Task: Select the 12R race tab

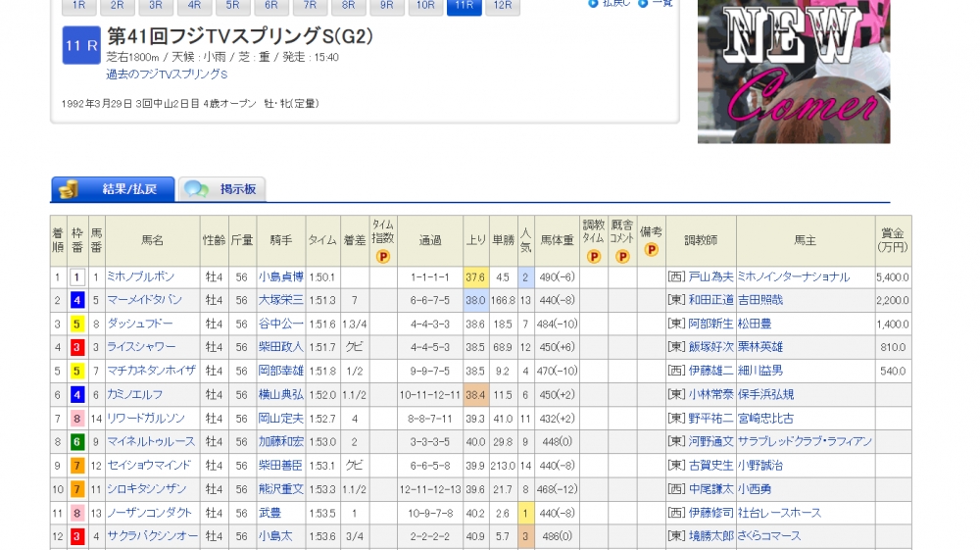Action: click(x=503, y=6)
